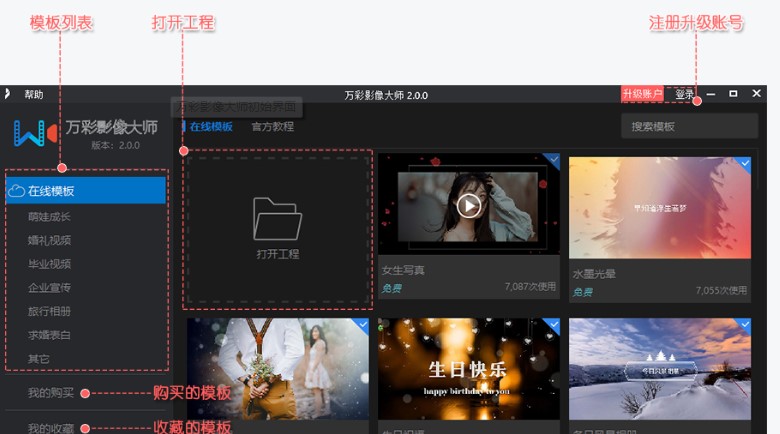Choose the 企业宣传 category
780x434 pixels.
click(x=49, y=287)
